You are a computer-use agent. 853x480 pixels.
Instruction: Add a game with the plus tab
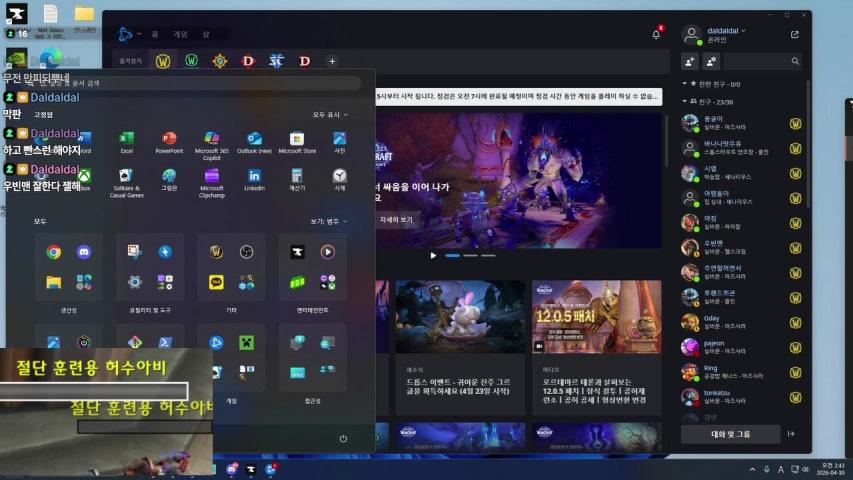coord(332,61)
